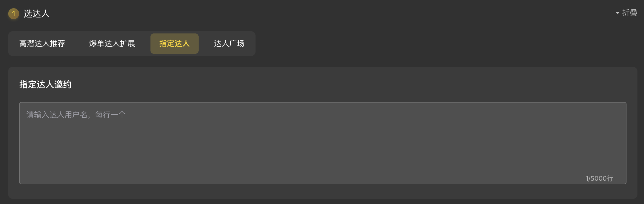The height and width of the screenshot is (204, 644).
Task: Click the word 扩展 in second tab
Action: click(x=127, y=44)
